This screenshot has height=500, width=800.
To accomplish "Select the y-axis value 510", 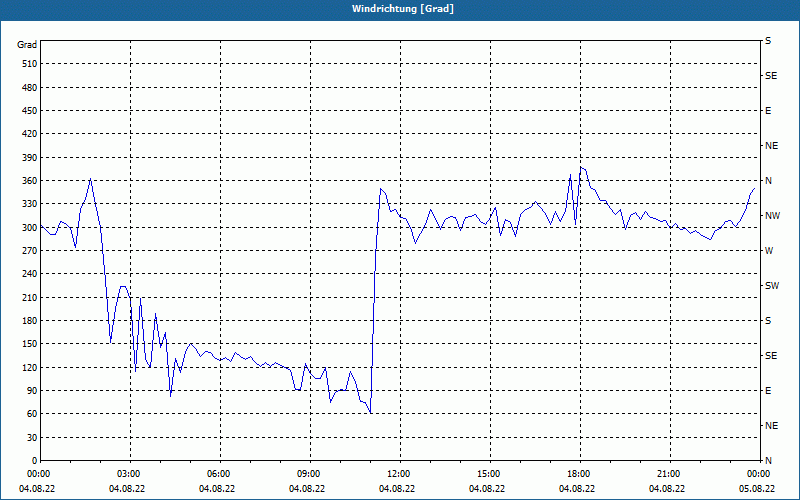I will click(x=30, y=64).
